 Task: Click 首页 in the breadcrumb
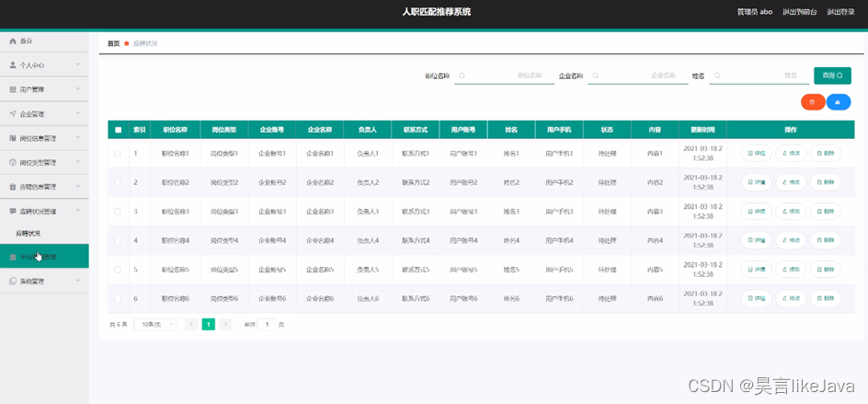113,43
